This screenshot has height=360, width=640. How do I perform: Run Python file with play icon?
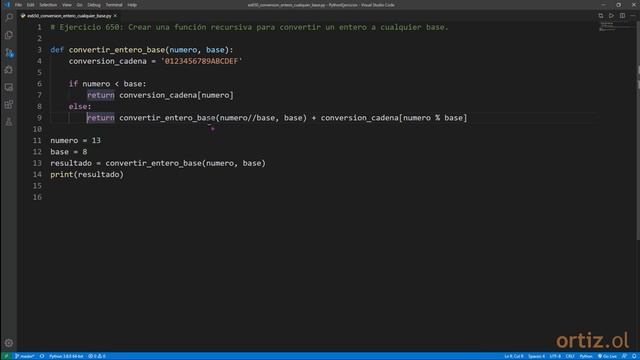pos(611,16)
